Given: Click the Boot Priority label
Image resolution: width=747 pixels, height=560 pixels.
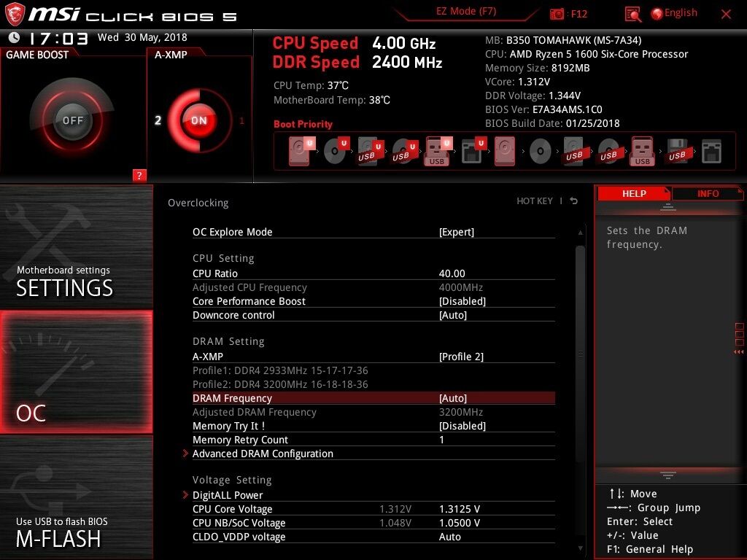Looking at the screenshot, I should [303, 124].
